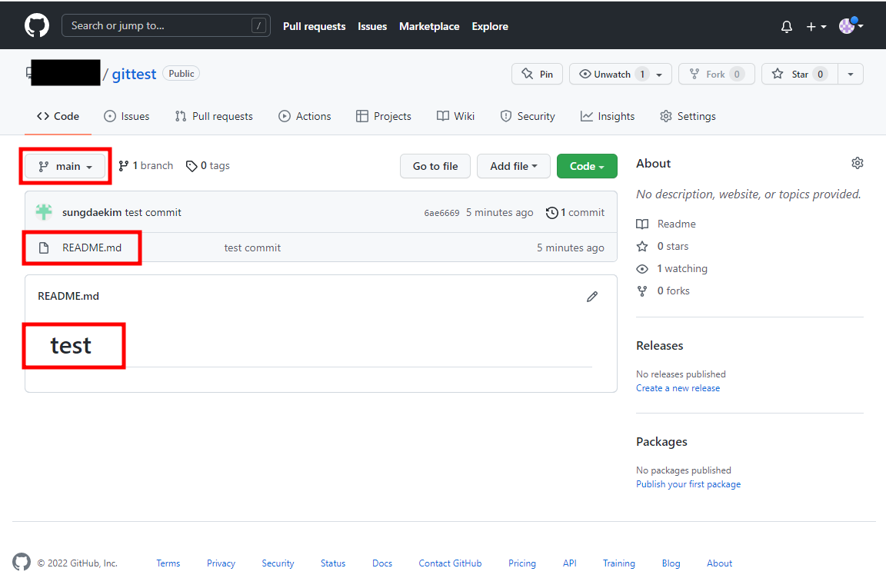The image size is (886, 588).
Task: Open Explore in top navigation
Action: (490, 27)
